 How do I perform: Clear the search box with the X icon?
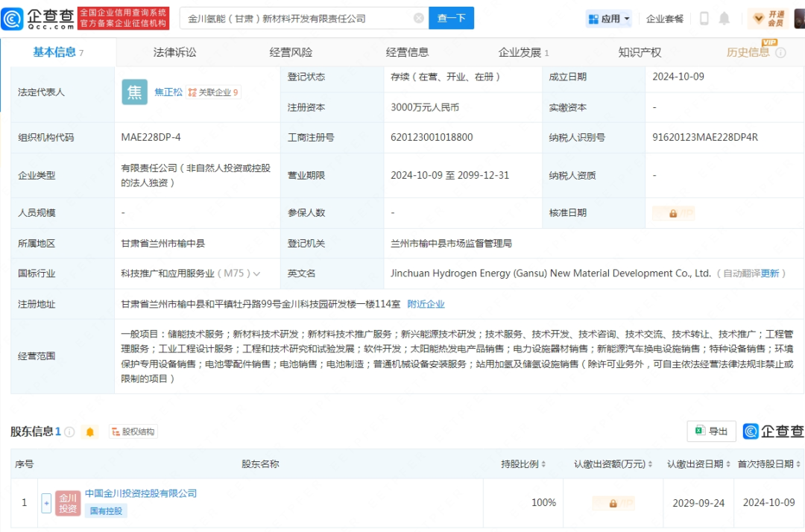(419, 19)
